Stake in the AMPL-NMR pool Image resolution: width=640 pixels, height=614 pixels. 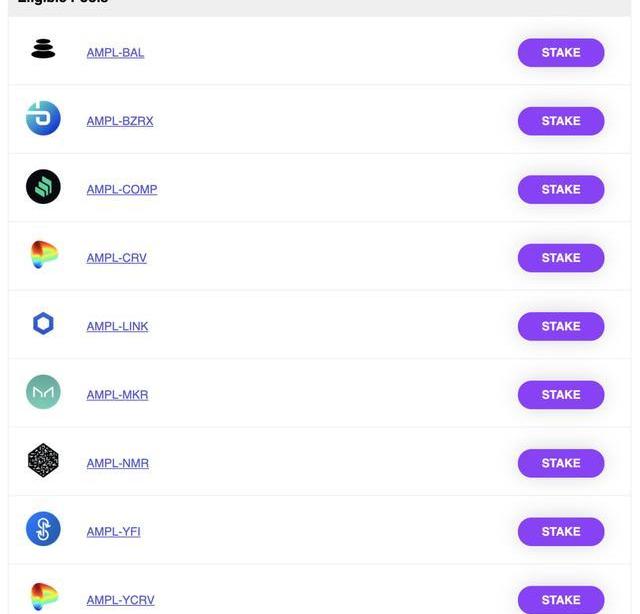click(x=561, y=463)
